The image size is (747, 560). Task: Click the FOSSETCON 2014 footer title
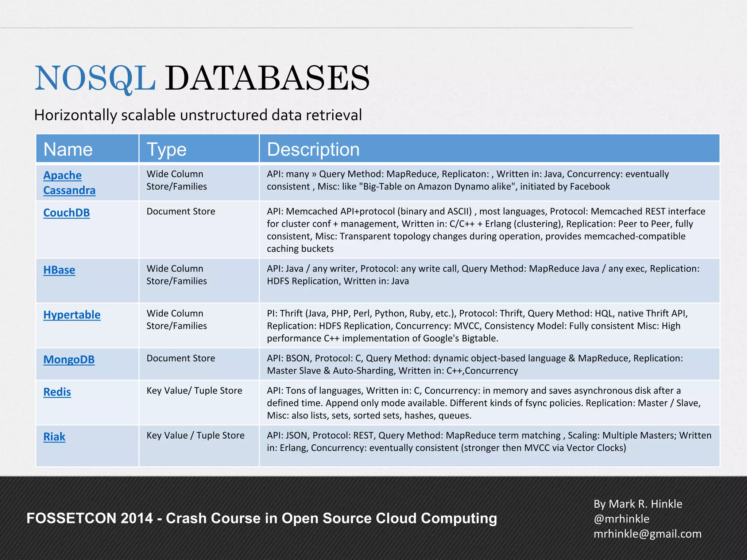pos(262,518)
